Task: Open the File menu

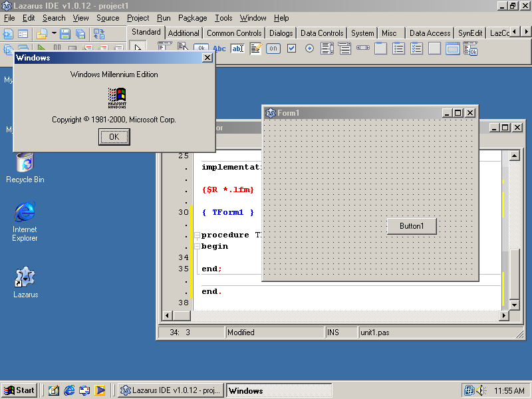Action: click(x=9, y=18)
